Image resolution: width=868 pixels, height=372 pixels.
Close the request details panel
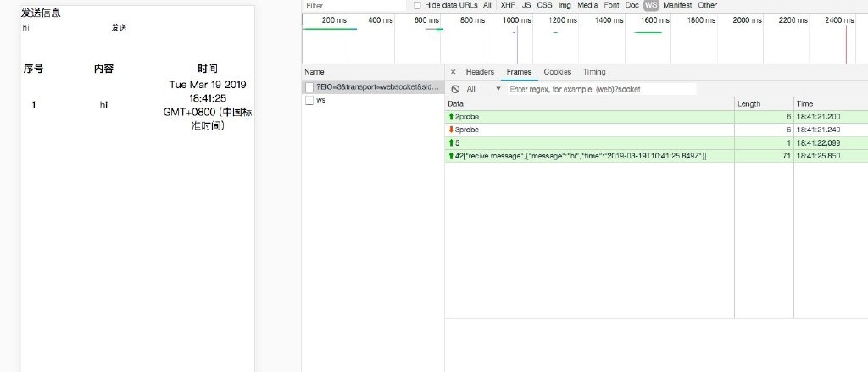[453, 72]
